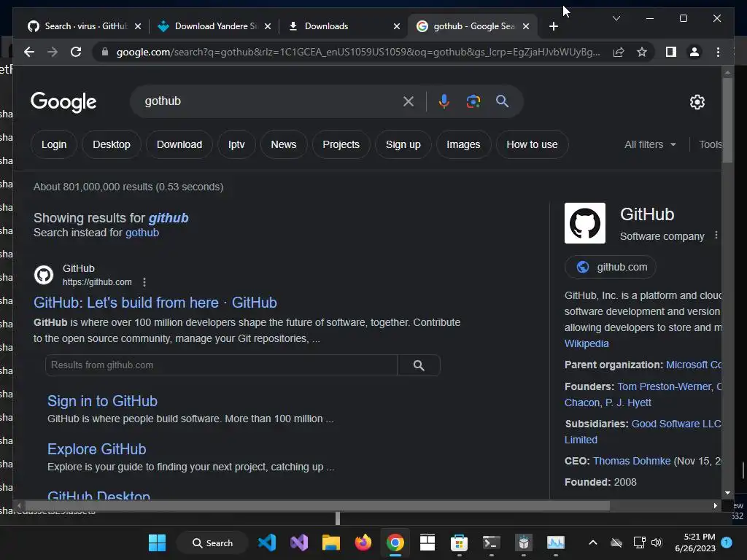Open File Explorer from taskbar
This screenshot has width=747, height=560.
point(330,542)
